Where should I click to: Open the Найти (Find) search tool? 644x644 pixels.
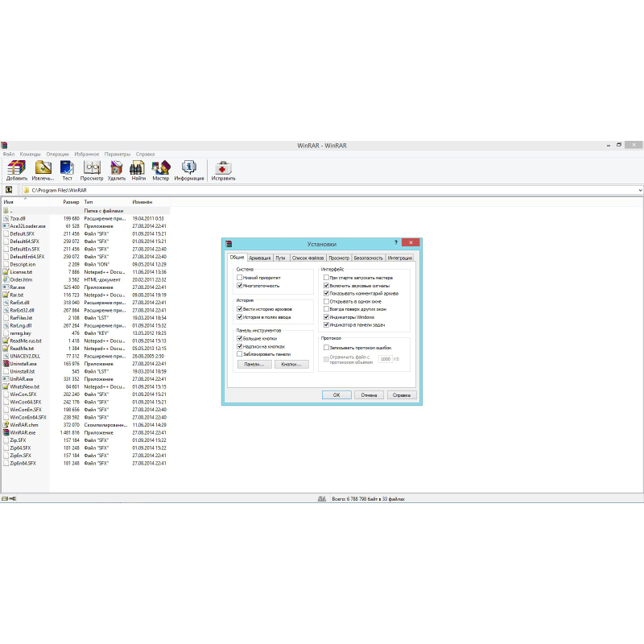point(136,167)
